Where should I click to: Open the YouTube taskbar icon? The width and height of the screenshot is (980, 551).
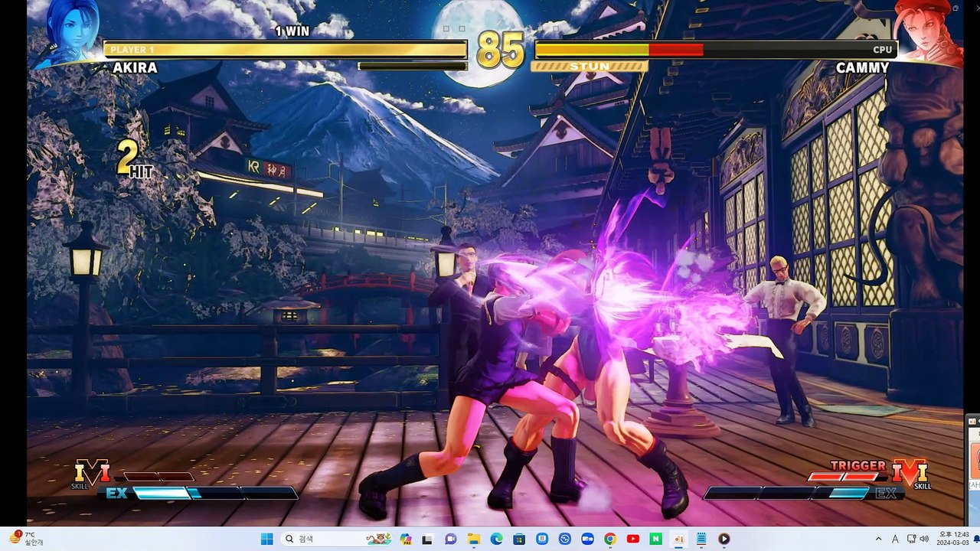point(633,539)
